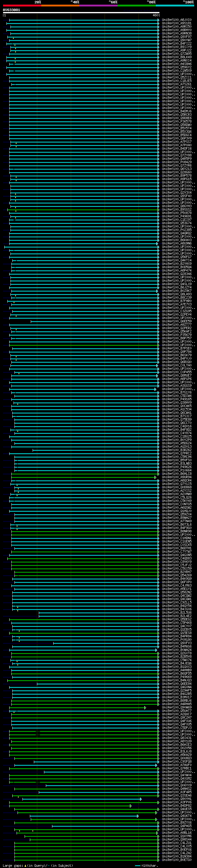Select hit label UniRef100_Q8MUE7

tap(177, 375)
